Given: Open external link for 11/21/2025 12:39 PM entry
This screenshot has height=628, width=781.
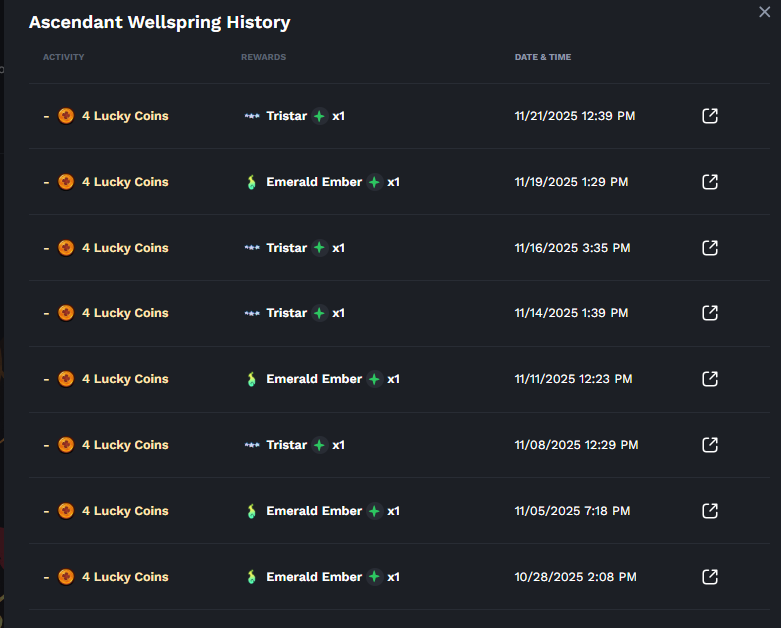Looking at the screenshot, I should click(710, 116).
